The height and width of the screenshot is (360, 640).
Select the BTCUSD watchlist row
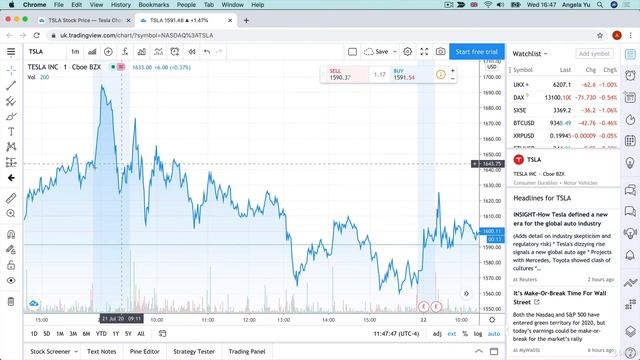(564, 123)
